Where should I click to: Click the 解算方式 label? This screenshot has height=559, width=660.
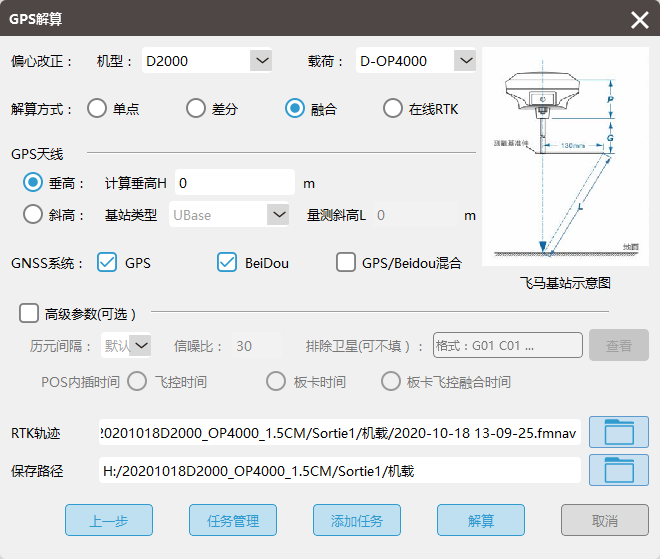pos(41,109)
